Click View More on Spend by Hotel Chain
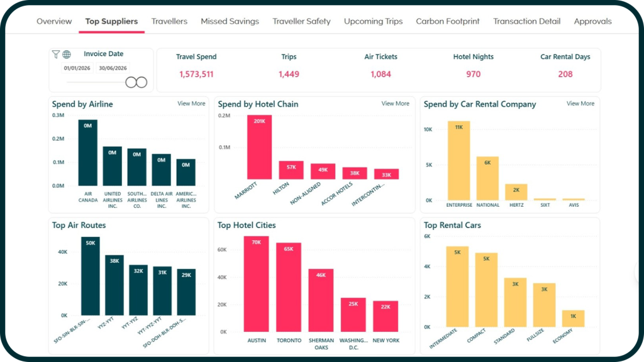Image resolution: width=644 pixels, height=362 pixels. (x=395, y=104)
